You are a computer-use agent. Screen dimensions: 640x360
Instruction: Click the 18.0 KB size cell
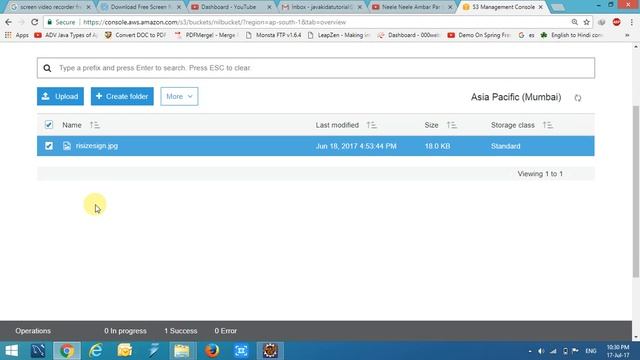pyautogui.click(x=437, y=146)
